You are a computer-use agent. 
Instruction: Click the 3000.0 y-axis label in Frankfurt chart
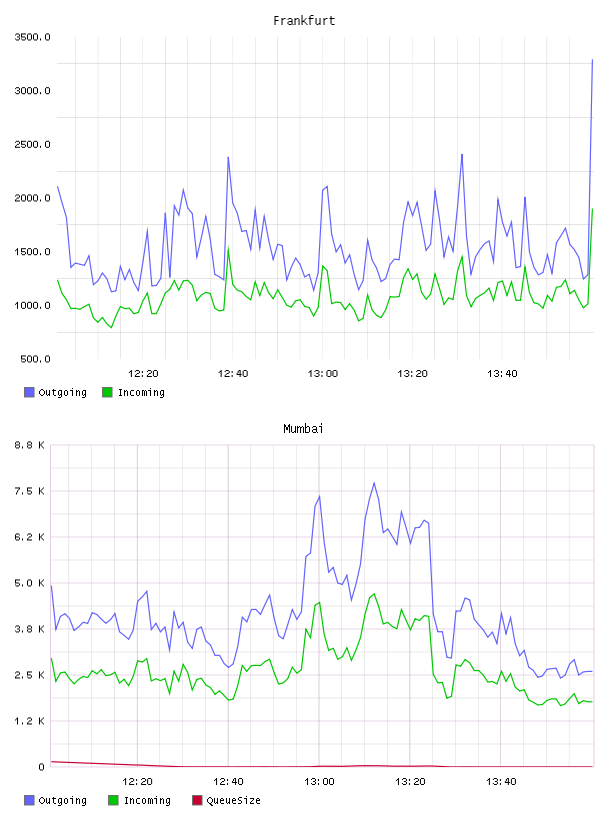tap(32, 91)
